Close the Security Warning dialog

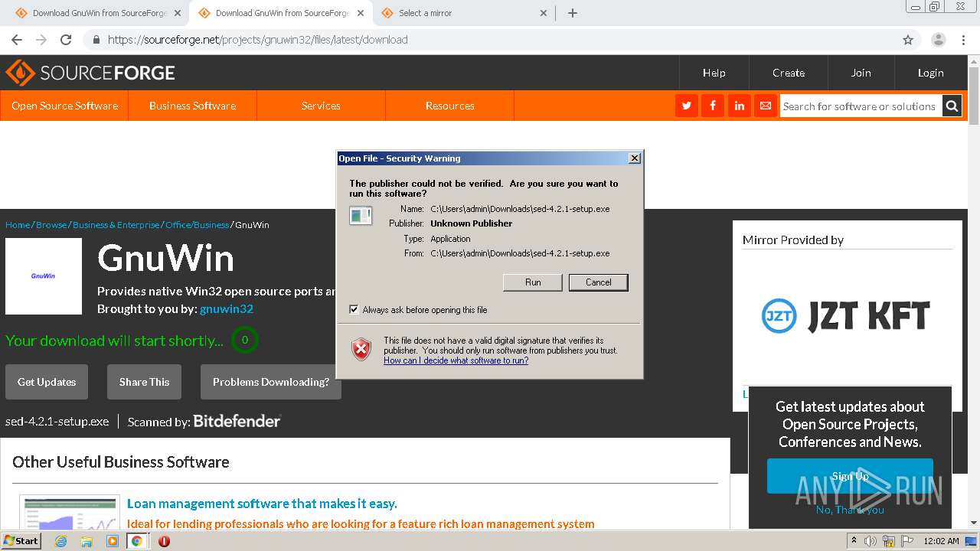634,158
